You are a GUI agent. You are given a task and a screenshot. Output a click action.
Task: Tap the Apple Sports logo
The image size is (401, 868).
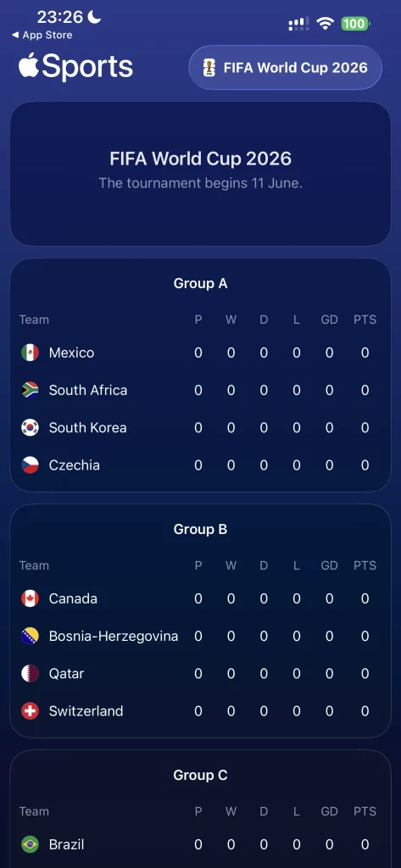[x=75, y=66]
